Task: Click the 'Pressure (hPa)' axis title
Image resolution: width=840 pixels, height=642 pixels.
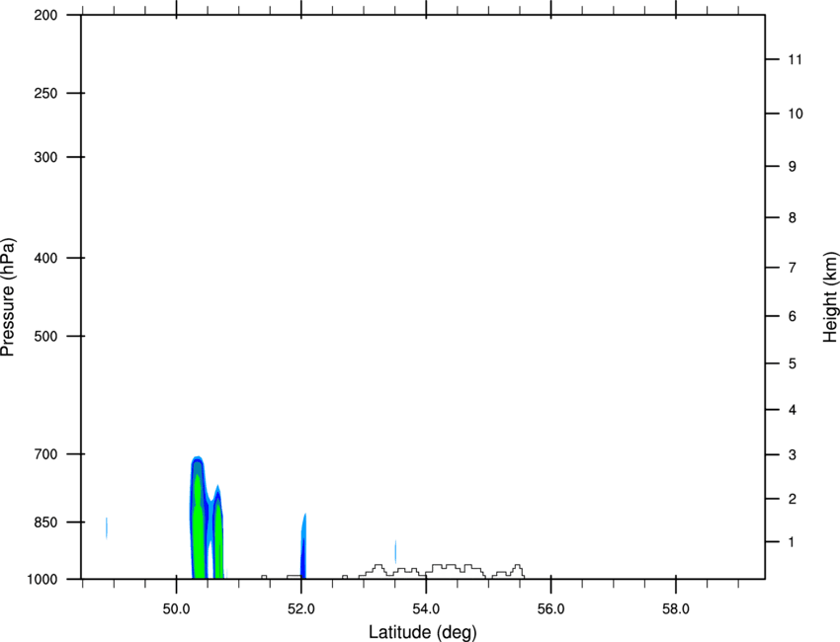Action: coord(8,297)
